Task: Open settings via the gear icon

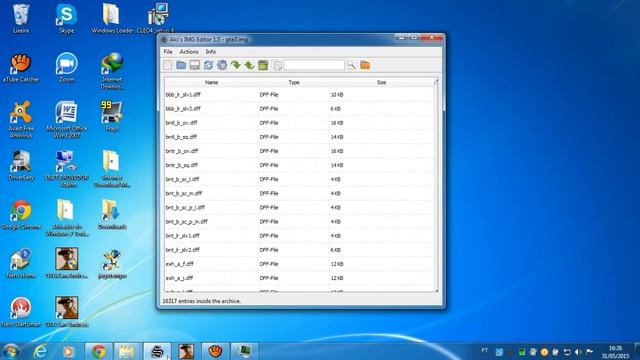Action: (x=222, y=65)
